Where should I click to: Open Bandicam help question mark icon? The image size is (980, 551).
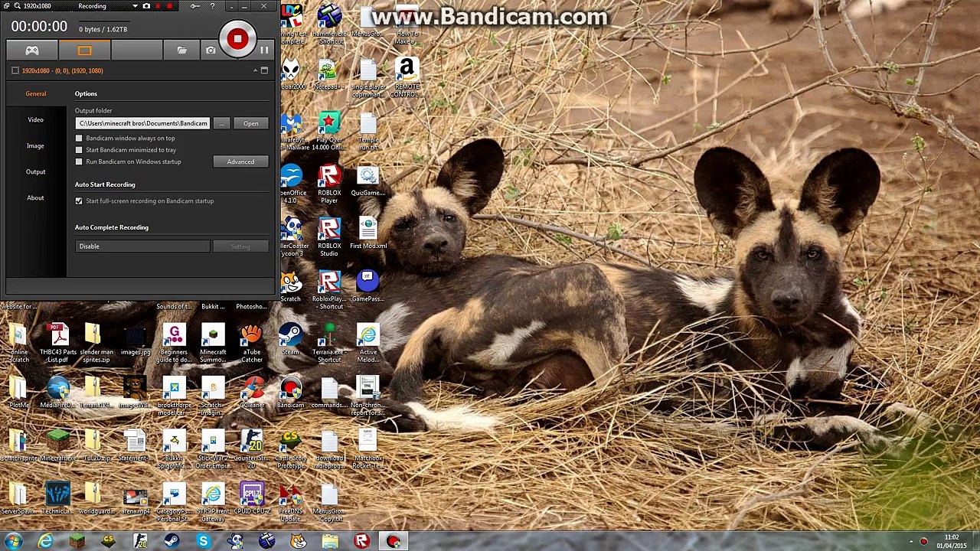tap(213, 6)
